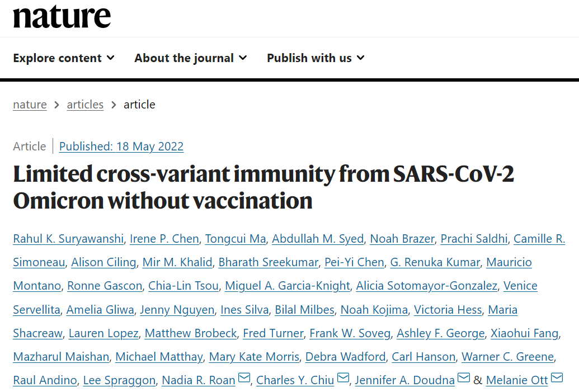Screen dimensions: 579x392
Task: Click the Published: 18 May 2022 link
Action: pyautogui.click(x=121, y=147)
